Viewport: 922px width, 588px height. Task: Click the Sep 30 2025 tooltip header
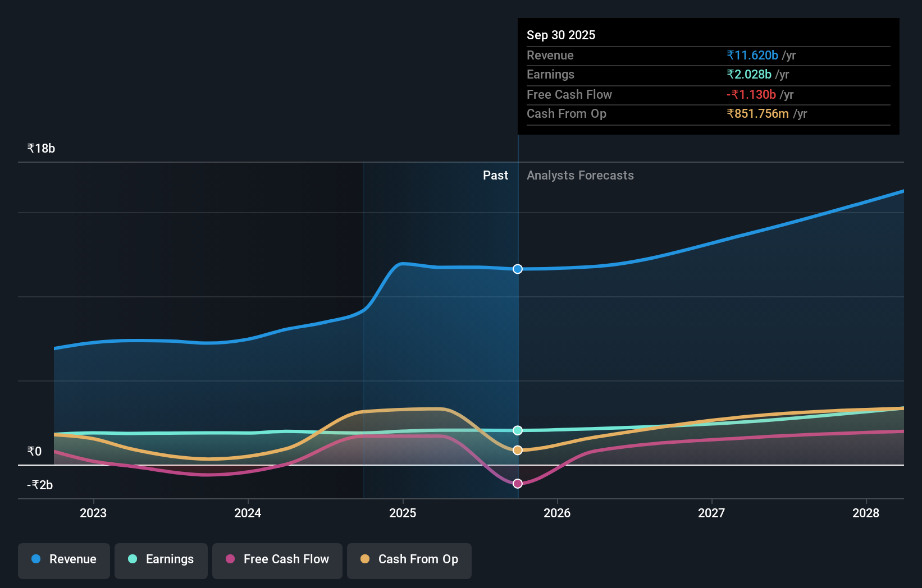tap(560, 35)
